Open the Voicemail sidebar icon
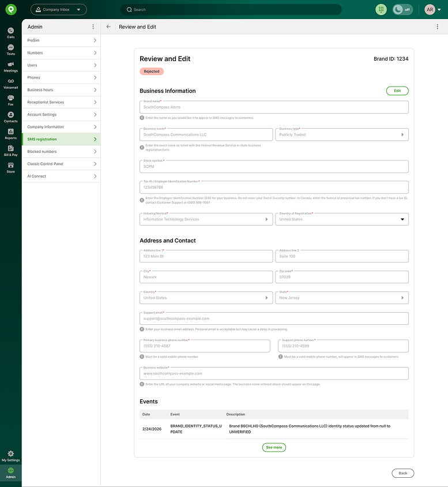The height and width of the screenshot is (487, 448). pos(10,83)
